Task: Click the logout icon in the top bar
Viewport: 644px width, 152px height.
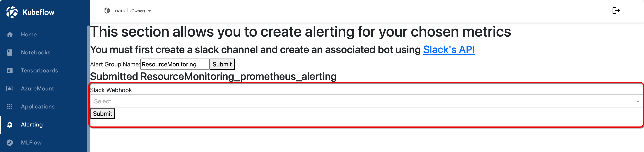Action: pyautogui.click(x=616, y=11)
